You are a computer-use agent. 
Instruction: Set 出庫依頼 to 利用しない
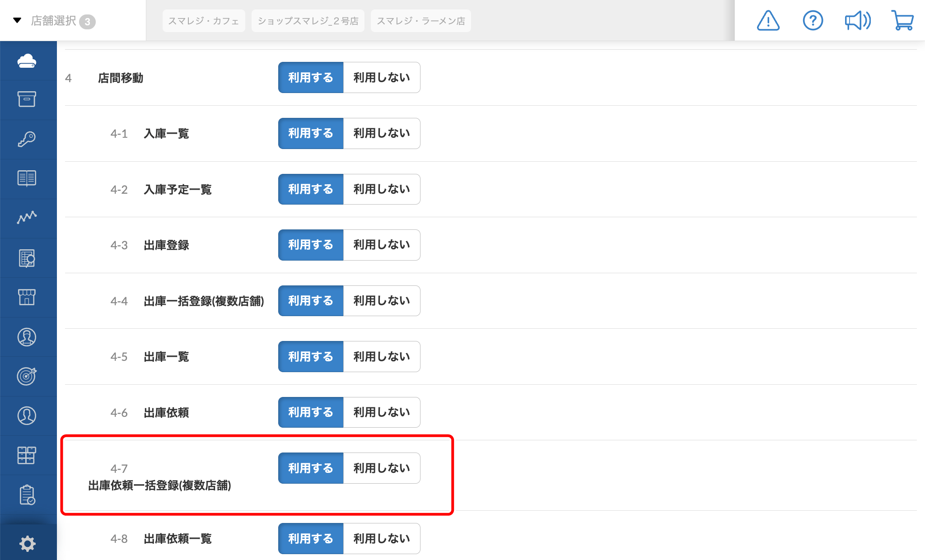(x=382, y=412)
